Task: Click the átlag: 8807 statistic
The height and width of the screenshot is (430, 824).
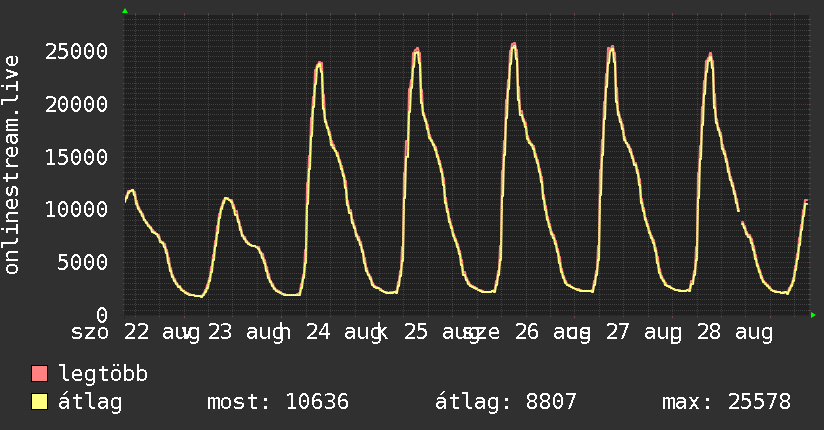Action: point(506,402)
